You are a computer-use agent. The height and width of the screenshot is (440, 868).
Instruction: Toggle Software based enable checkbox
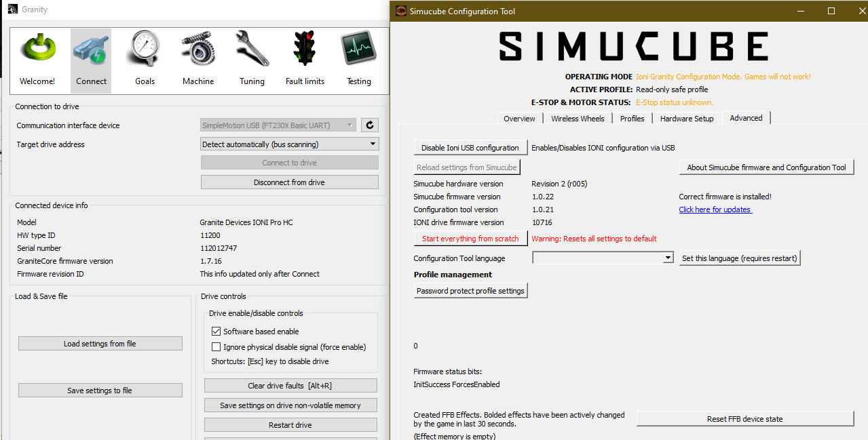click(216, 332)
